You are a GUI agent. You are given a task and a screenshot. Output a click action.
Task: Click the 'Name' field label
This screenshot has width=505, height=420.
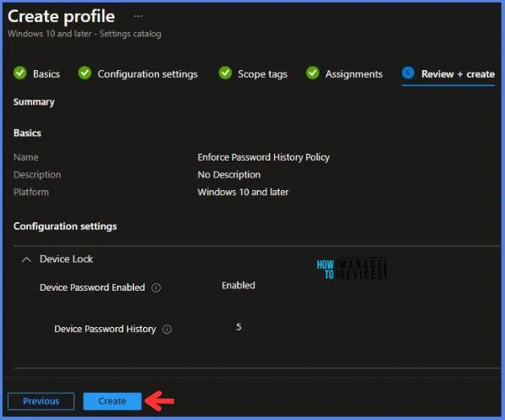click(25, 157)
